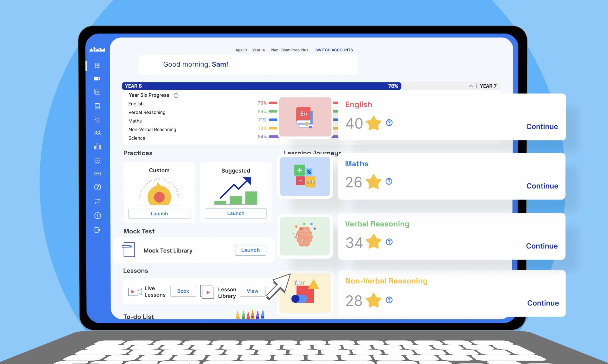Click the help question mark icon
Image resolution: width=608 pixels, height=364 pixels.
coord(97,187)
